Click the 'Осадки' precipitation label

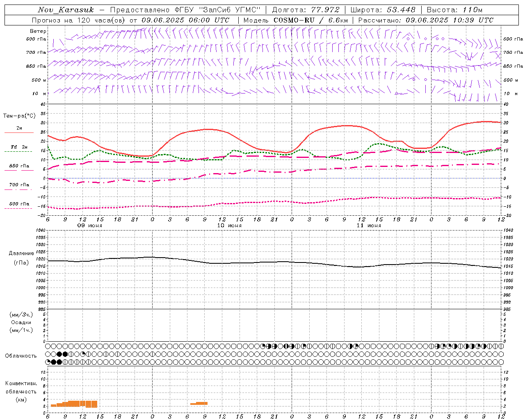coord(21,322)
